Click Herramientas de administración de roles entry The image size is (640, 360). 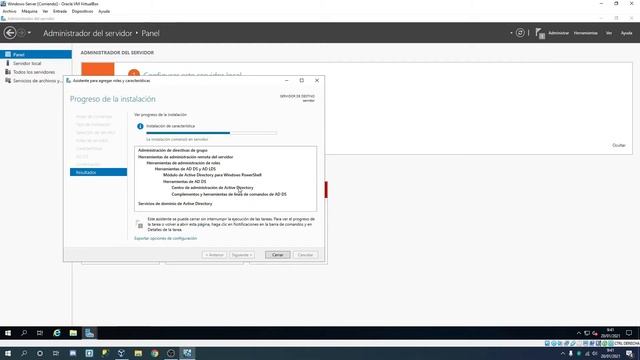(x=183, y=163)
